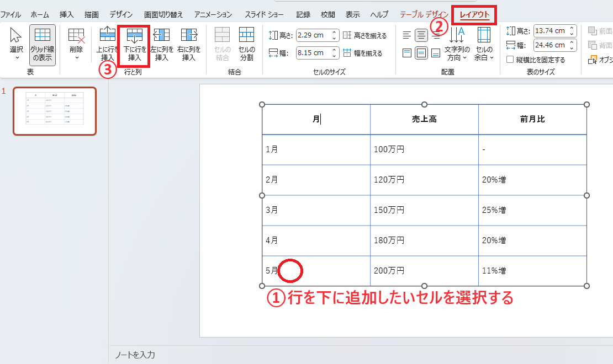The height and width of the screenshot is (364, 613).
Task: Align cell text to the left
Action: click(407, 36)
